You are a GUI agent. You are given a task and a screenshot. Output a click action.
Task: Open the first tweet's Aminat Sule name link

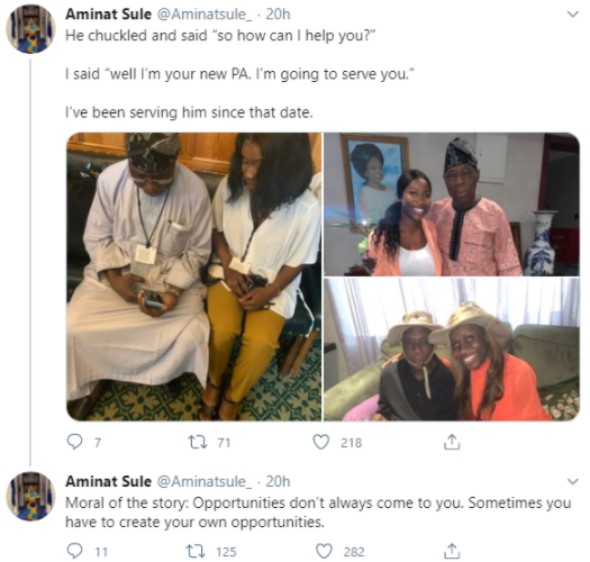coord(108,14)
